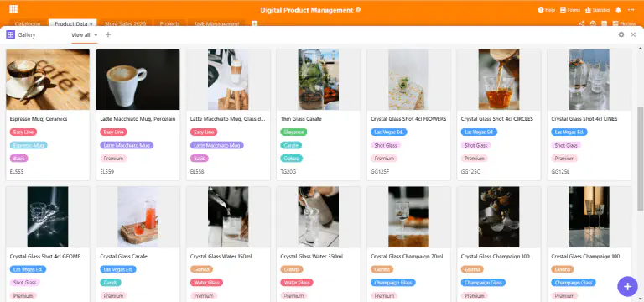644x302 pixels.
Task: Click the share icon under the header
Action: (x=581, y=23)
